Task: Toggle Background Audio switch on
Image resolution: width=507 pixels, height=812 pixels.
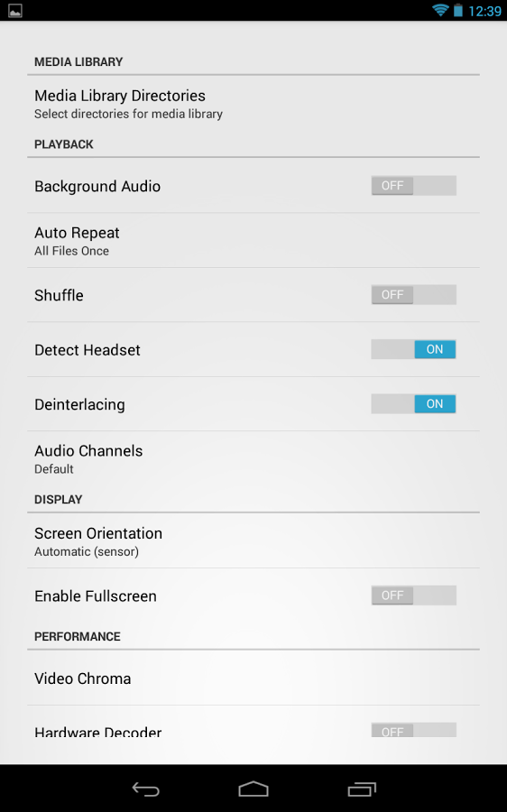Action: [413, 185]
